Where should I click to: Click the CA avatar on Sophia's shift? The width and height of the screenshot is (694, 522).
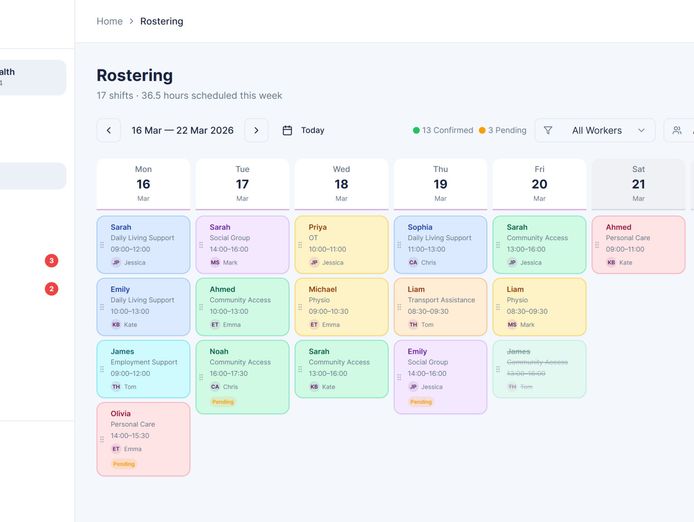coord(413,263)
